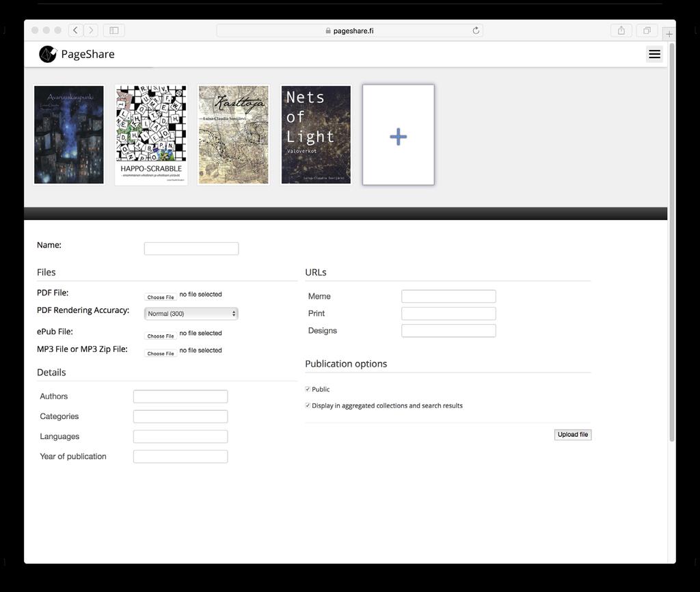700x592 pixels.
Task: Click the lock icon beside pageshare.fi
Action: 328,31
